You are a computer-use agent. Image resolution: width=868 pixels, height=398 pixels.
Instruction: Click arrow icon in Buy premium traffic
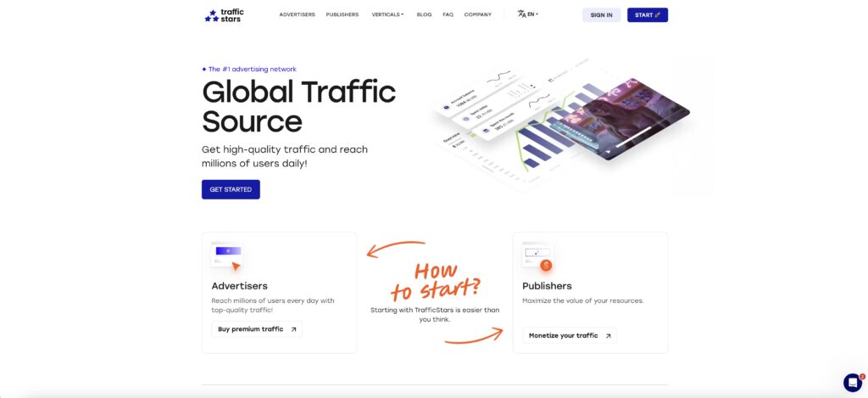(293, 329)
